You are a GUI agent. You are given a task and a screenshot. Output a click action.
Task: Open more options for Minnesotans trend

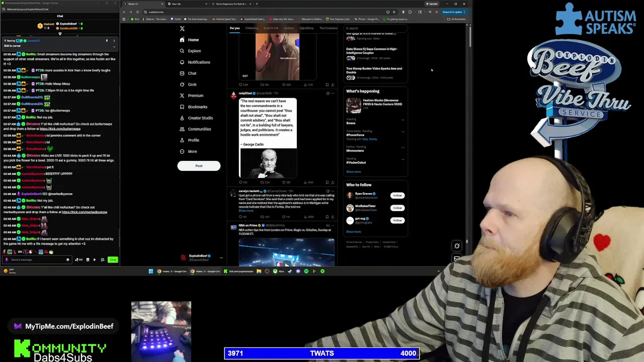click(x=403, y=147)
